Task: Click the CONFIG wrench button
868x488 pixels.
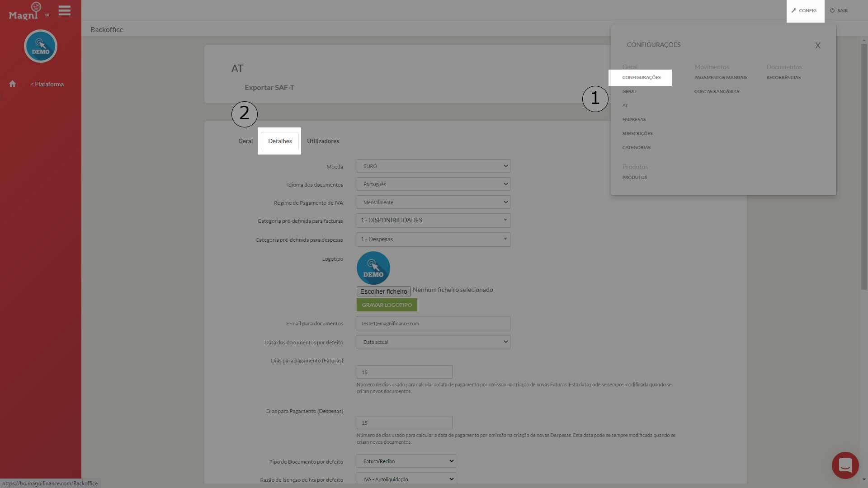Action: click(x=804, y=10)
